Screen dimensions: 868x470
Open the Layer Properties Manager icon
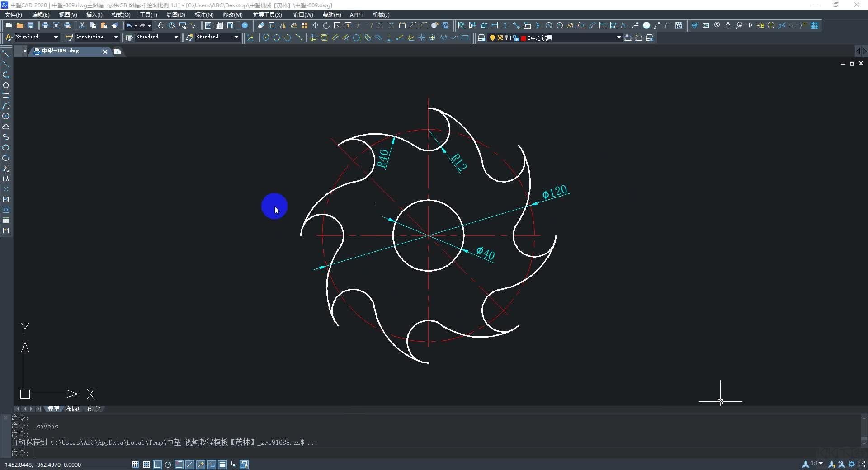pyautogui.click(x=481, y=38)
